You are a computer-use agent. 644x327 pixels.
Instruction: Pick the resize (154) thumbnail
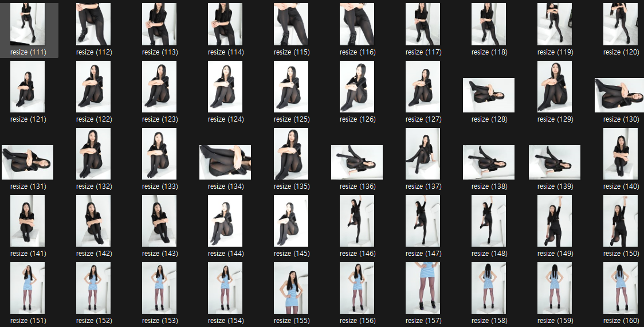pyautogui.click(x=225, y=288)
